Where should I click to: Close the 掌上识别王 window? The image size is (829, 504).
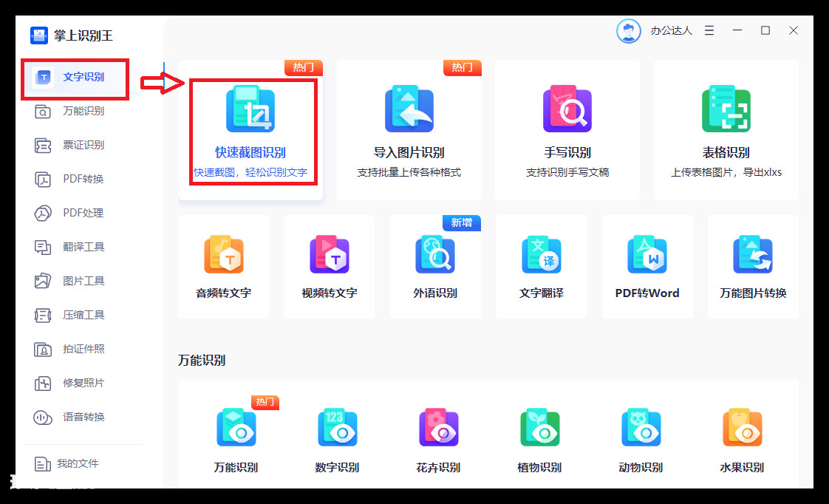point(793,31)
